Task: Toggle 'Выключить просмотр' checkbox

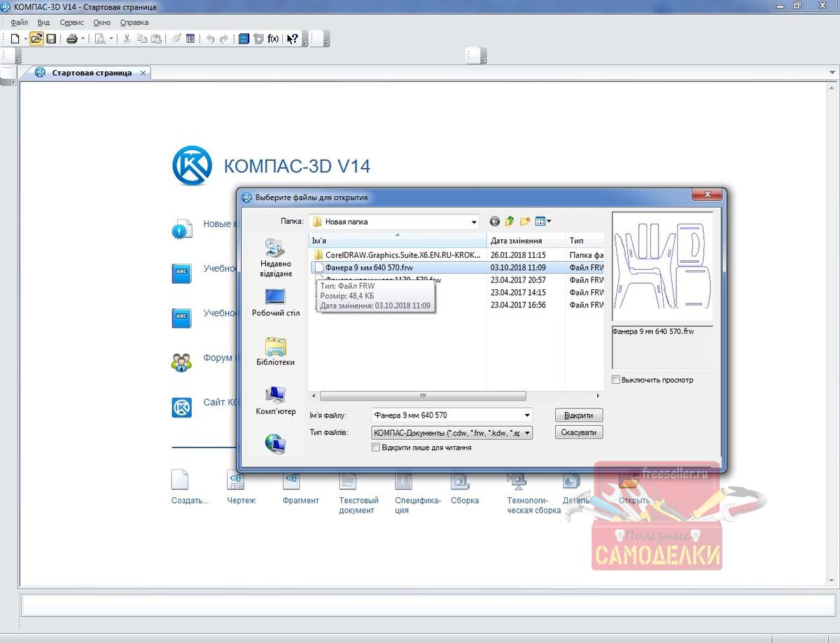Action: [616, 380]
